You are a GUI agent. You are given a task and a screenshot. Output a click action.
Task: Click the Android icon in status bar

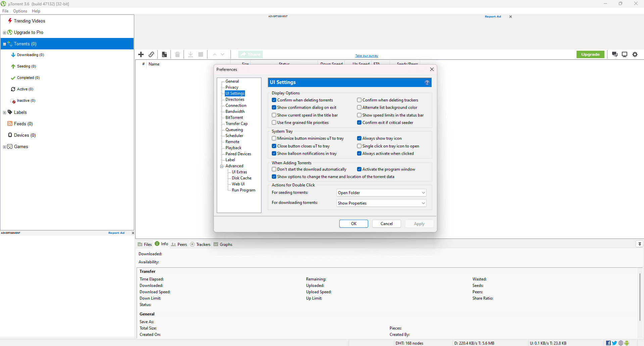click(x=627, y=343)
